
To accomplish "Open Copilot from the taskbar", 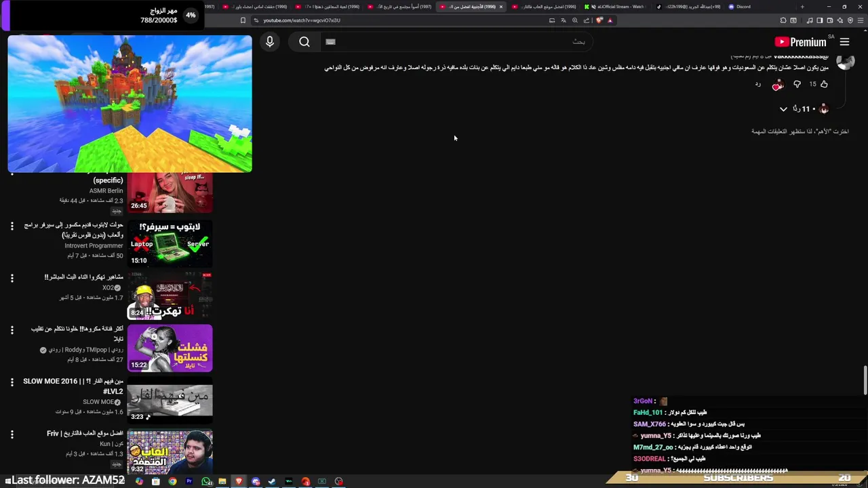I will 139,481.
